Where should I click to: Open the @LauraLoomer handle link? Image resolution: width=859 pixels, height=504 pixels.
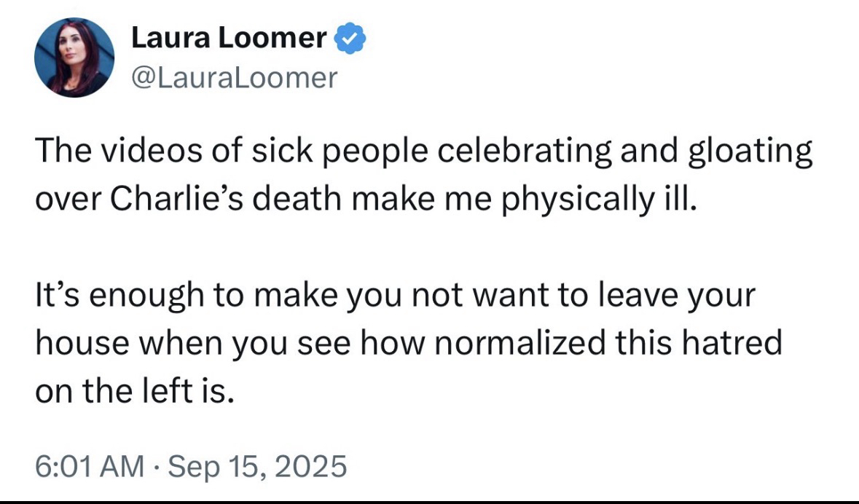pos(235,76)
